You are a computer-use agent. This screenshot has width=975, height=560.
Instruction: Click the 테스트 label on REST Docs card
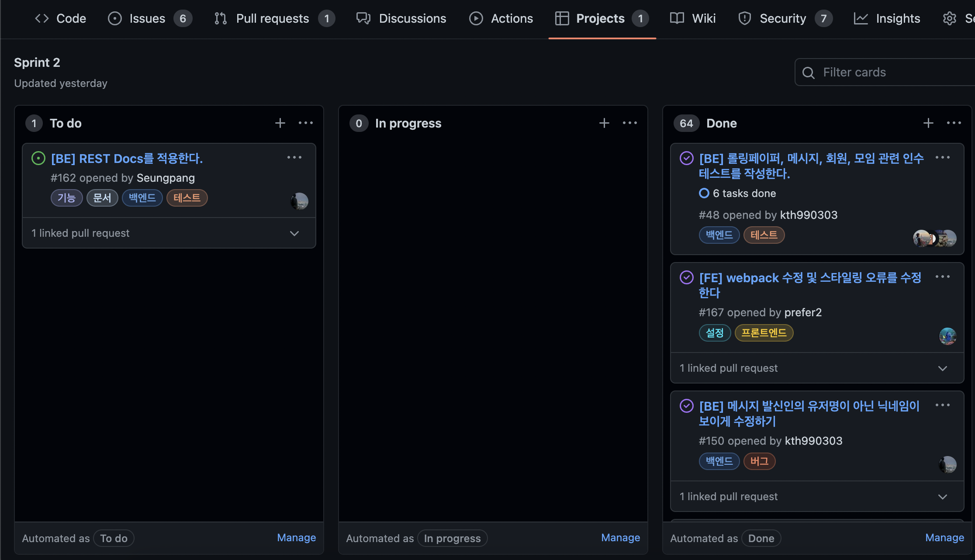point(187,198)
